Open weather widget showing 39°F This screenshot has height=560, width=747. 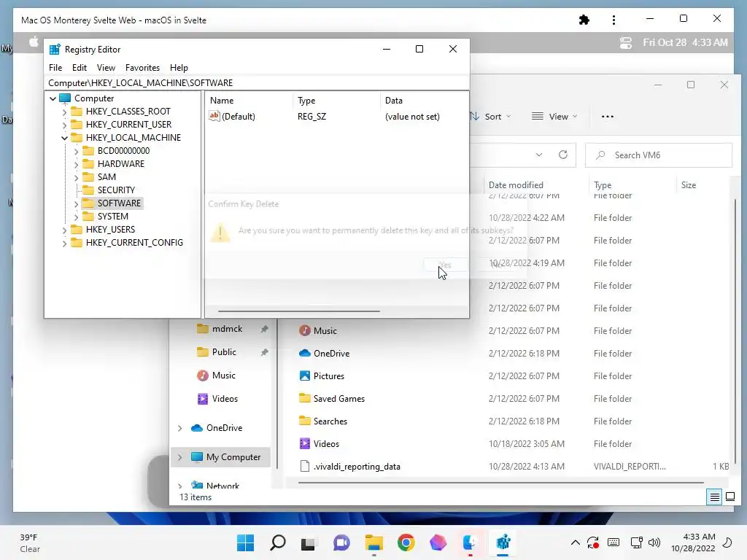click(29, 542)
